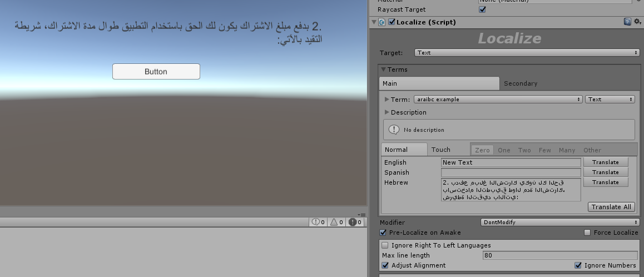Toggle console warning filter triangle icon

(x=334, y=222)
